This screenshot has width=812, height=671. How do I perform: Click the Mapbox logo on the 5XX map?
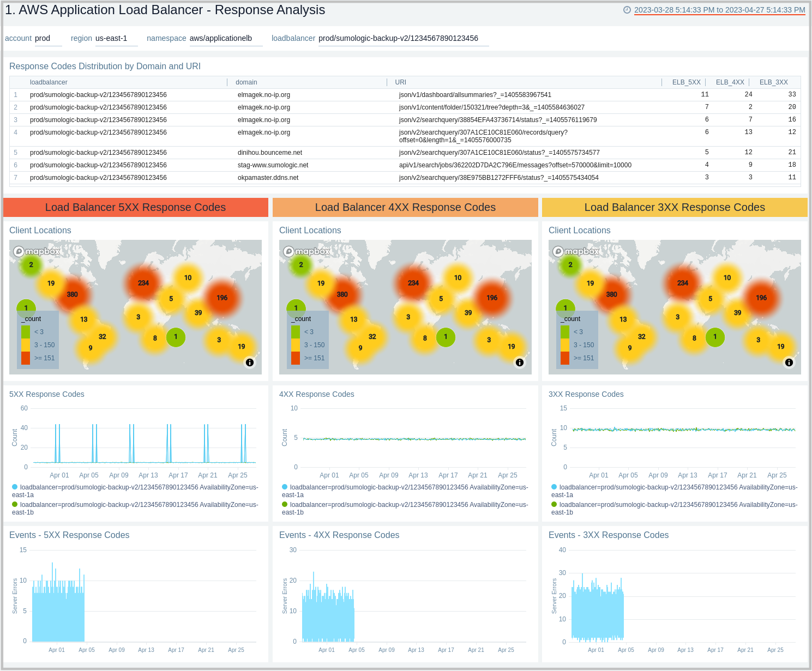click(x=37, y=251)
